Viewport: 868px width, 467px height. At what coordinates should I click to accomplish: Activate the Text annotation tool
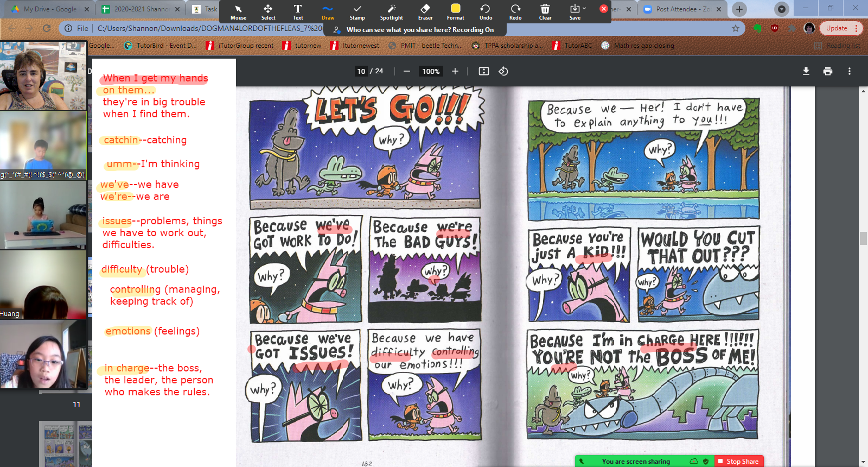298,12
